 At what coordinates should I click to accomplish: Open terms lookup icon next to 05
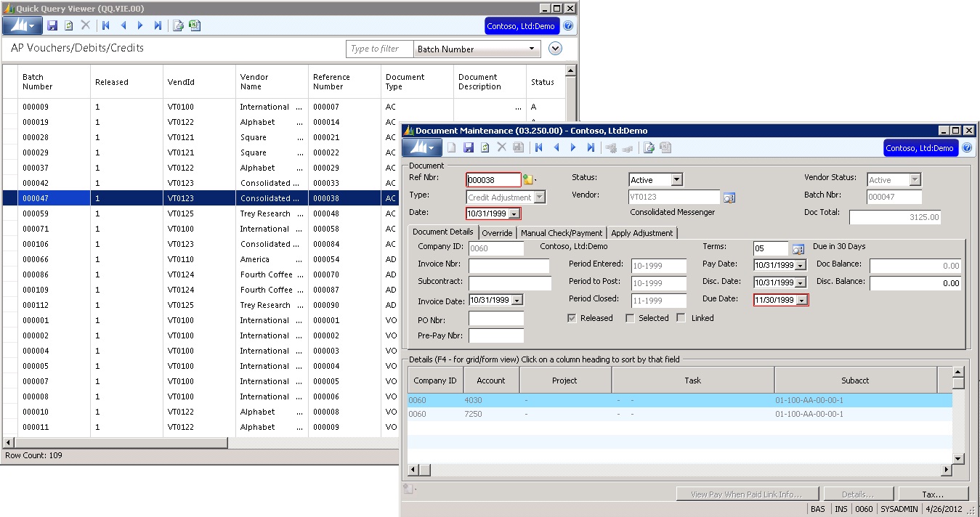click(x=798, y=249)
